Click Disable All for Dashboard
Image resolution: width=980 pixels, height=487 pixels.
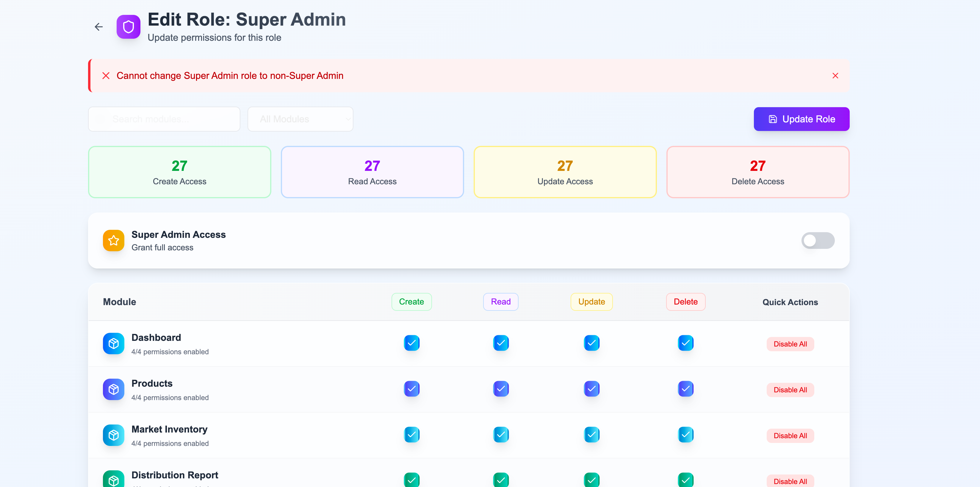click(x=790, y=344)
